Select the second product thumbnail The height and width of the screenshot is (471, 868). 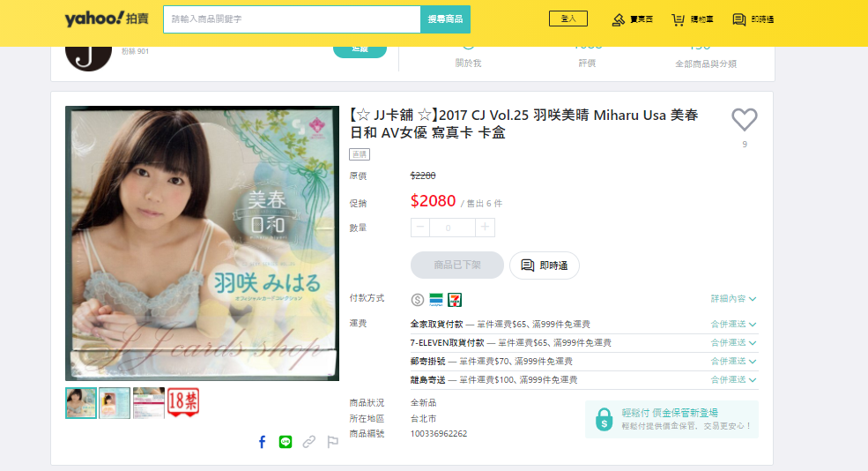point(115,403)
